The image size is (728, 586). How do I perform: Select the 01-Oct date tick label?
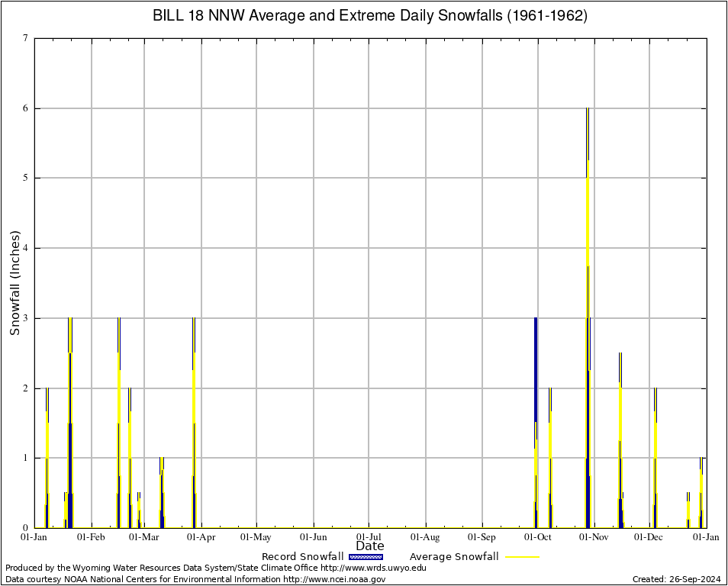coord(537,538)
